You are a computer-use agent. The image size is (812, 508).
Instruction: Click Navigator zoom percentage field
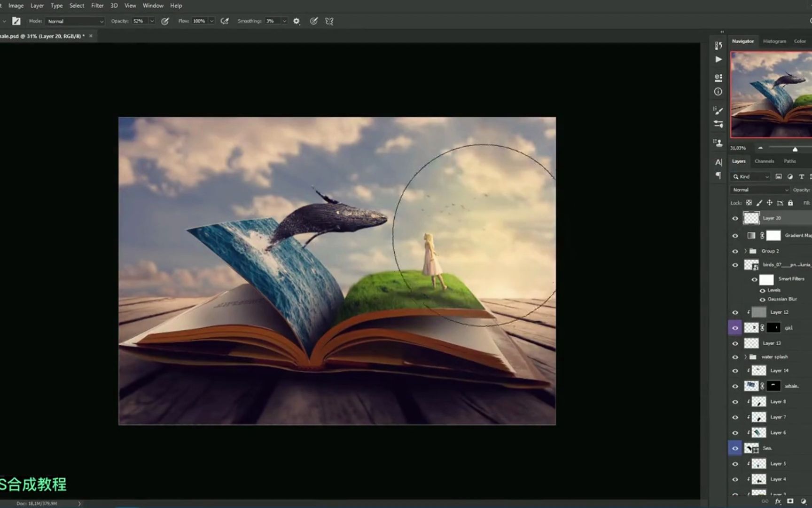coord(738,148)
